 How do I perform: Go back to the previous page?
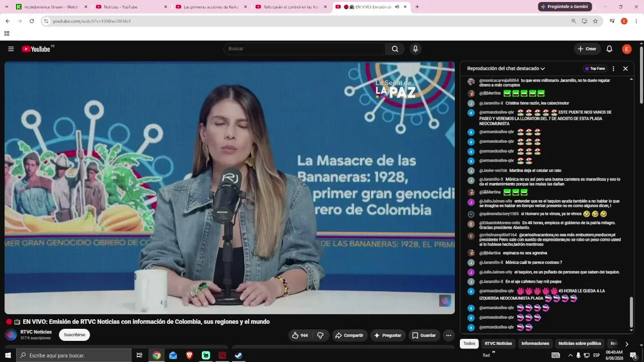point(8,21)
